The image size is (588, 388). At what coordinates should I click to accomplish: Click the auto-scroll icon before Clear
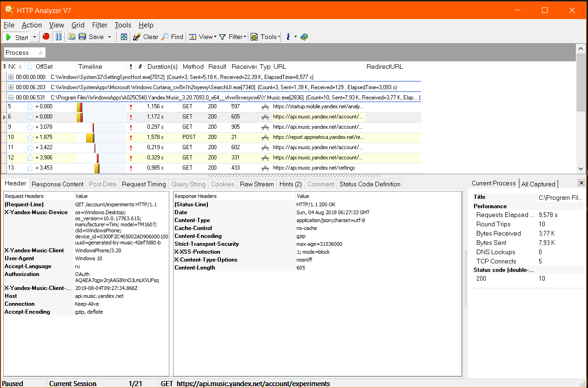click(124, 37)
